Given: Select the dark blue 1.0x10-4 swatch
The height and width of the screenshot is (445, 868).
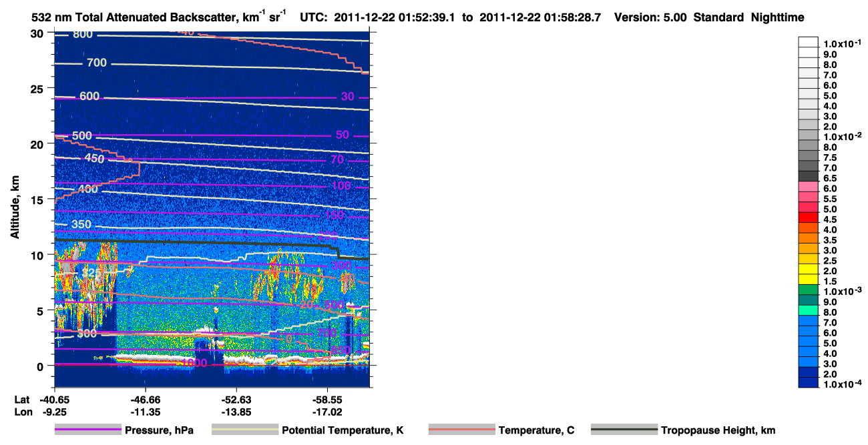Looking at the screenshot, I should (809, 382).
